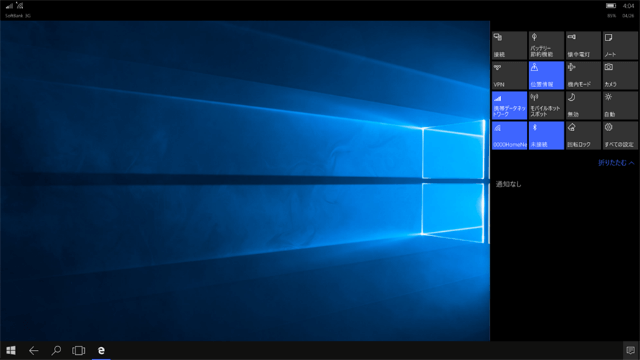Click the SoftBank 3G carrier label
The height and width of the screenshot is (360, 640).
click(18, 16)
